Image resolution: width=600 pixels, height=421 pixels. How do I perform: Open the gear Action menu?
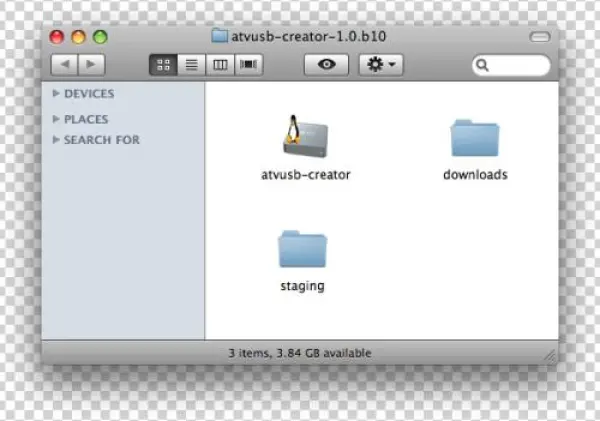(381, 64)
